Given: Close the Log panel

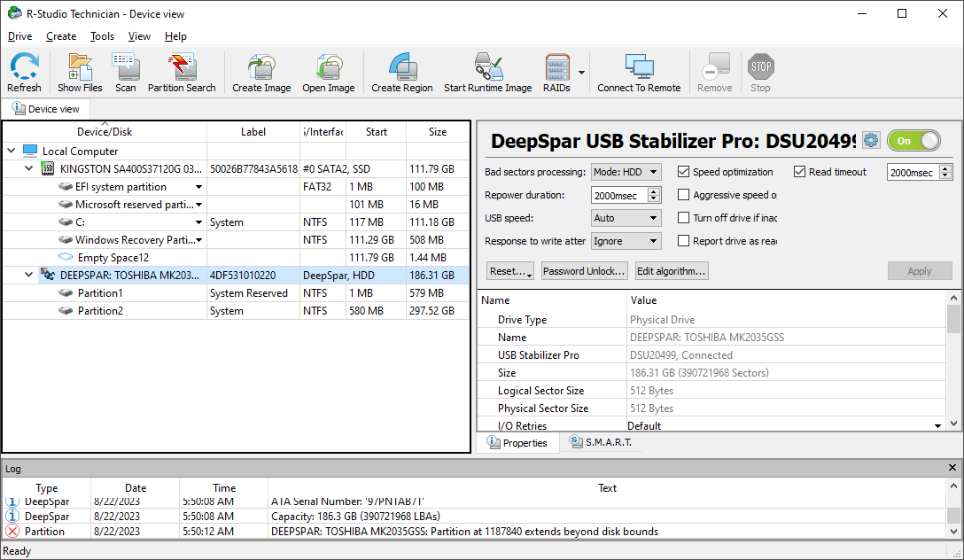Looking at the screenshot, I should pyautogui.click(x=952, y=468).
